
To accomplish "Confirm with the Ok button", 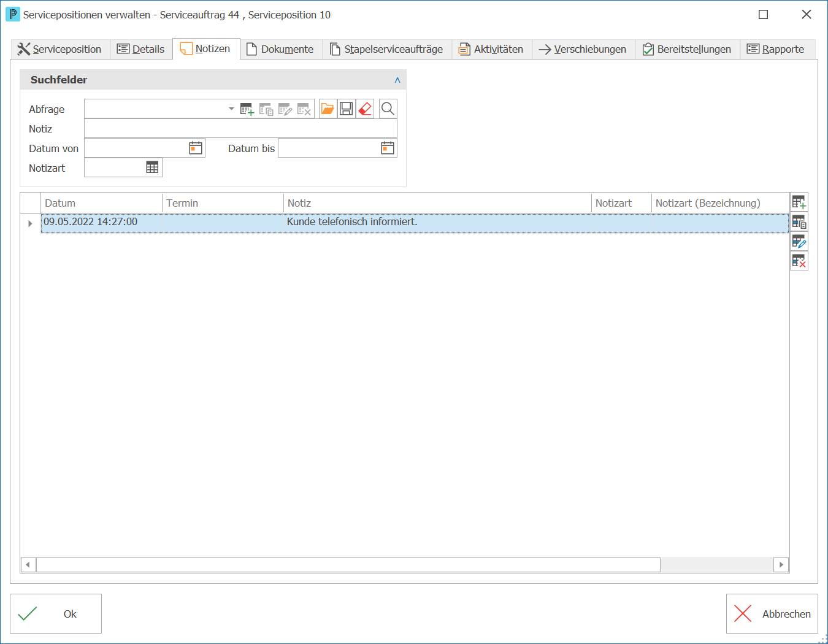I will tap(56, 613).
